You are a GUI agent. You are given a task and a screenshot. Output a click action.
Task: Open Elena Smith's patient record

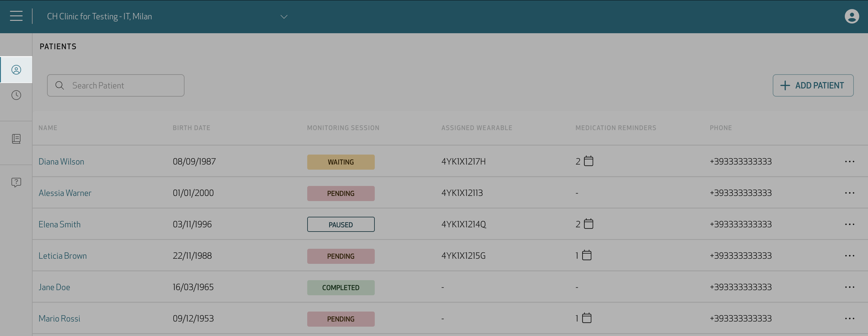(59, 224)
